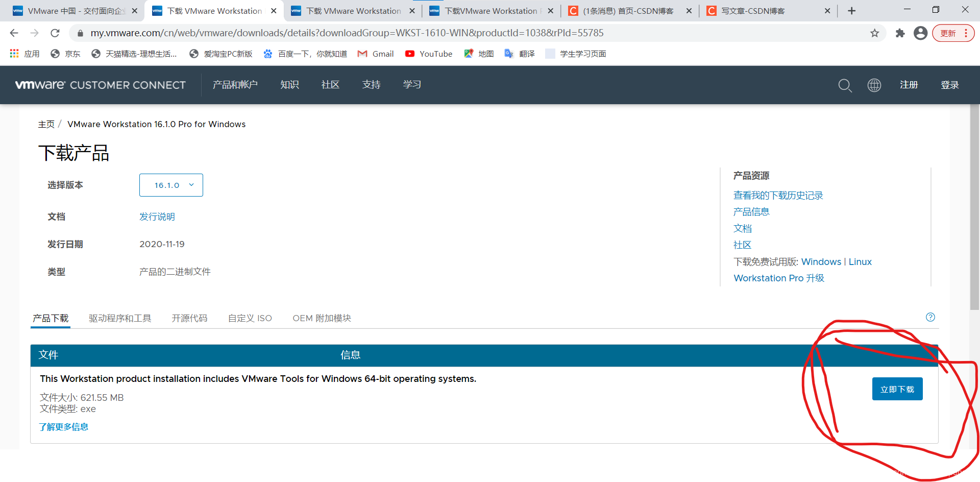980x482 pixels.
Task: Open the 学生学习页面 bookmark
Action: pyautogui.click(x=576, y=54)
